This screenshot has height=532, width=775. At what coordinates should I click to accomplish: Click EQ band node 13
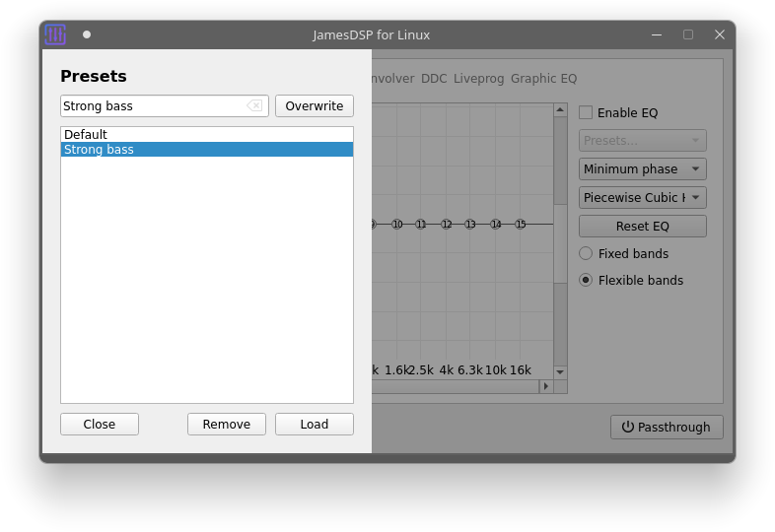coord(470,225)
